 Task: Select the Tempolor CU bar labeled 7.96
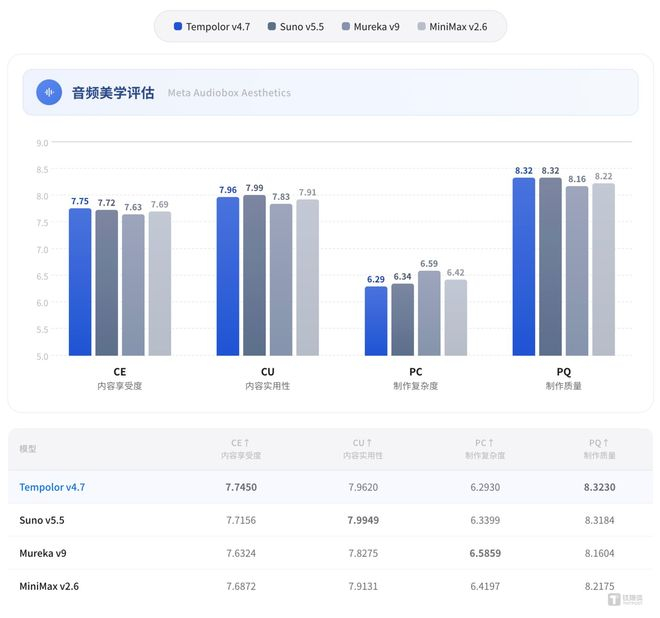click(x=228, y=277)
